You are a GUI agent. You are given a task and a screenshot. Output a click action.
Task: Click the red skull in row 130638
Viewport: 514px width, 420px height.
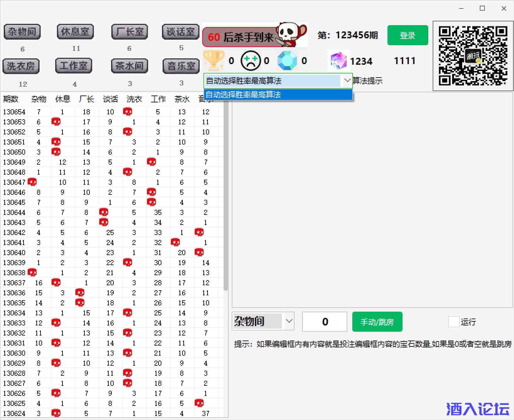coord(32,272)
